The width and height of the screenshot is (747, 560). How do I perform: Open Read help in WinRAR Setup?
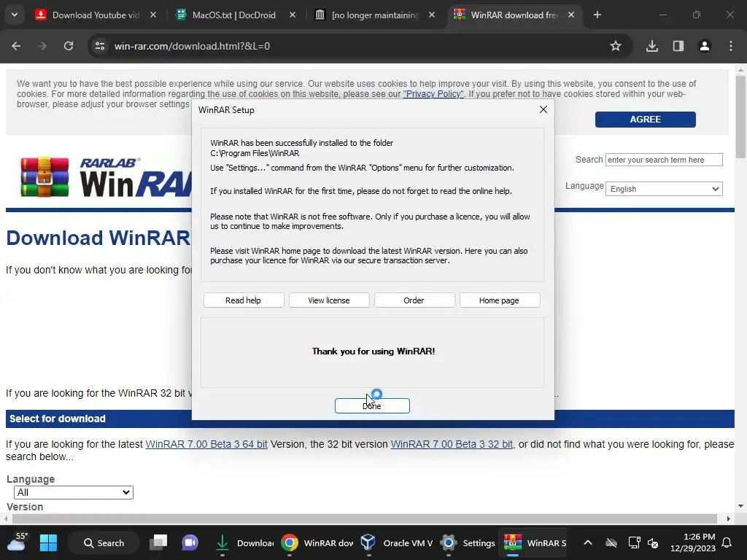244,300
